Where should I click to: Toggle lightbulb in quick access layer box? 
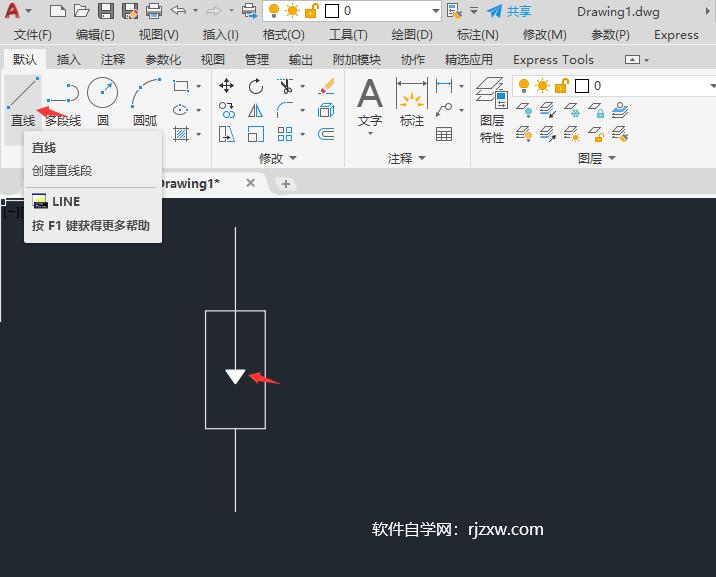tap(274, 10)
